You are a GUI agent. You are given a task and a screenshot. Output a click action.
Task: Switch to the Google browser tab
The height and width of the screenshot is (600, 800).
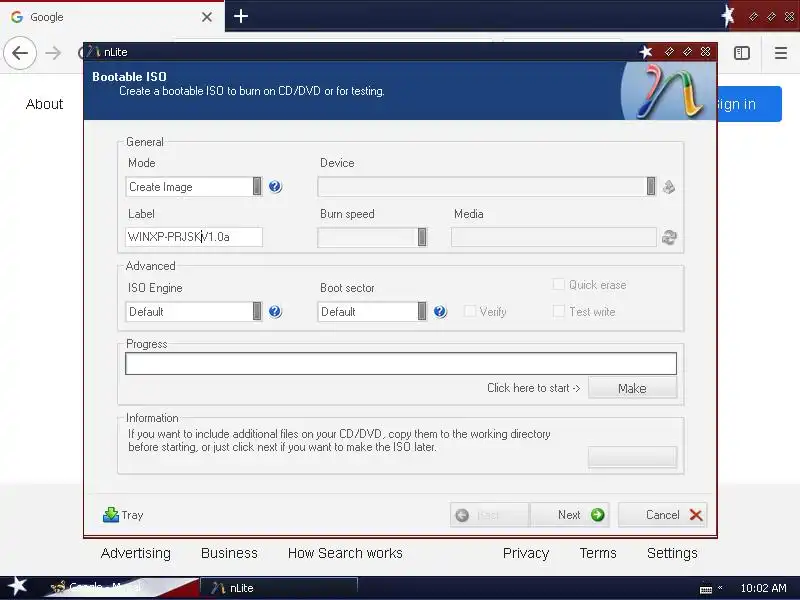[112, 17]
